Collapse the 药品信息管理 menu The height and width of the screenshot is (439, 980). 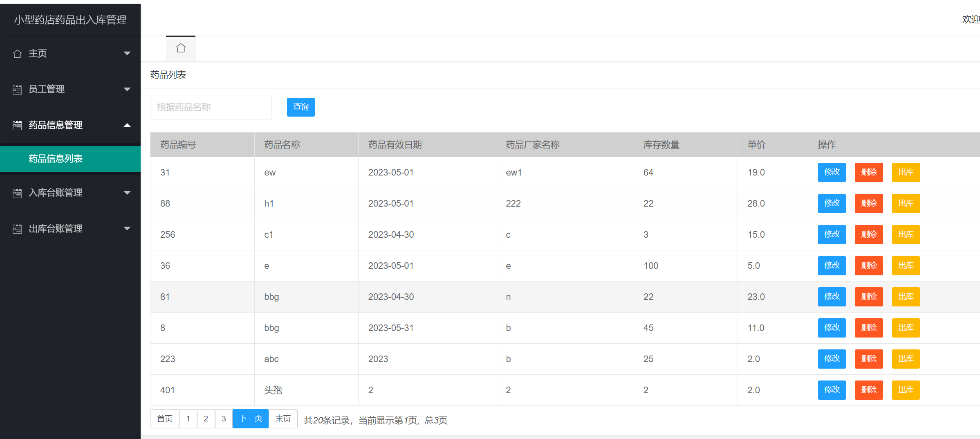pos(127,125)
